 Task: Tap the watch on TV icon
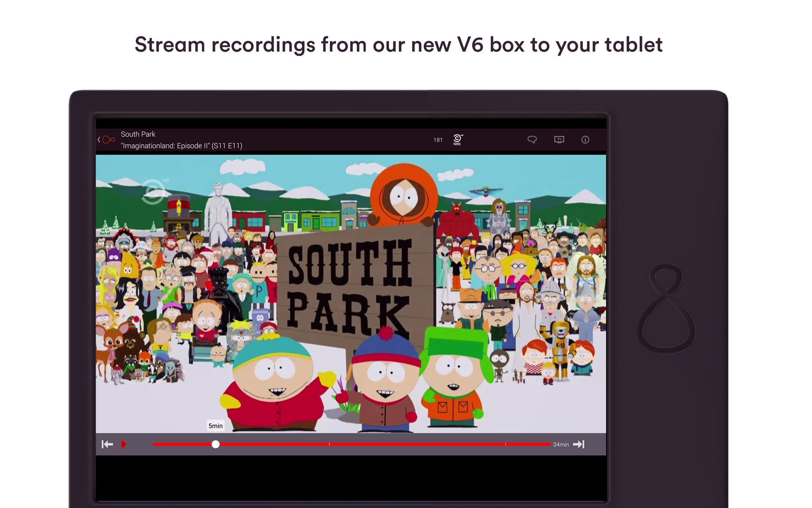point(559,139)
